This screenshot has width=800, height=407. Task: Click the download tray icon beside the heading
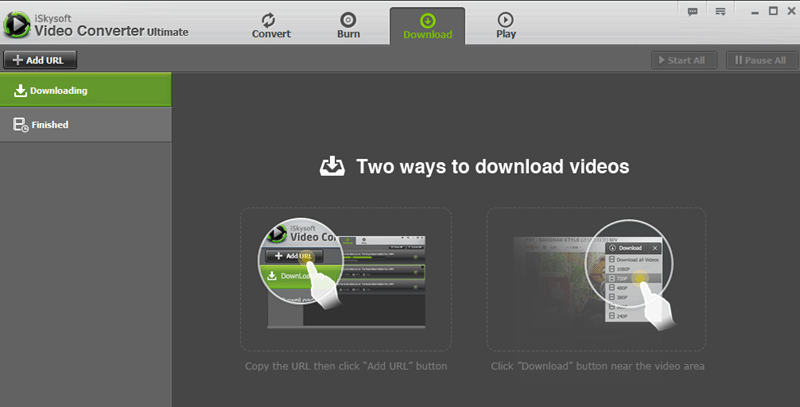pos(332,166)
